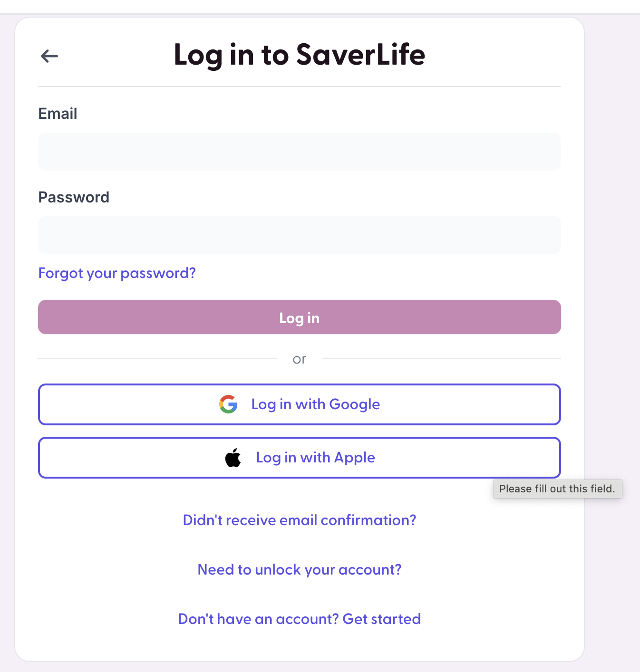Viewport: 640px width, 672px height.
Task: Click the Apple logo icon
Action: pyautogui.click(x=233, y=458)
